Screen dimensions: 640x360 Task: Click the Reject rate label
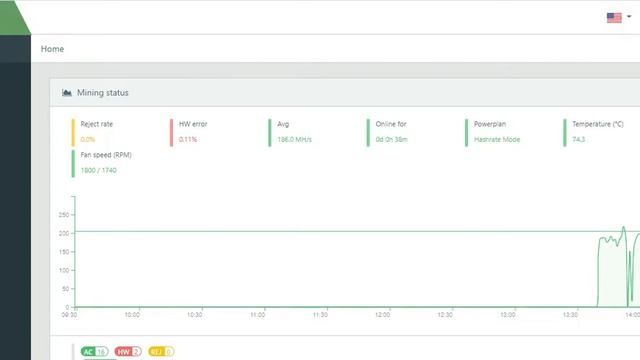pos(97,124)
